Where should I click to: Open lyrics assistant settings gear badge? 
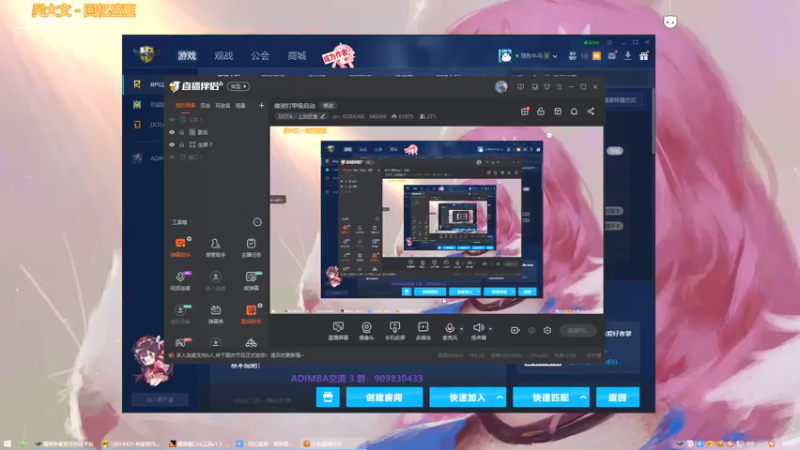pyautogui.click(x=260, y=306)
